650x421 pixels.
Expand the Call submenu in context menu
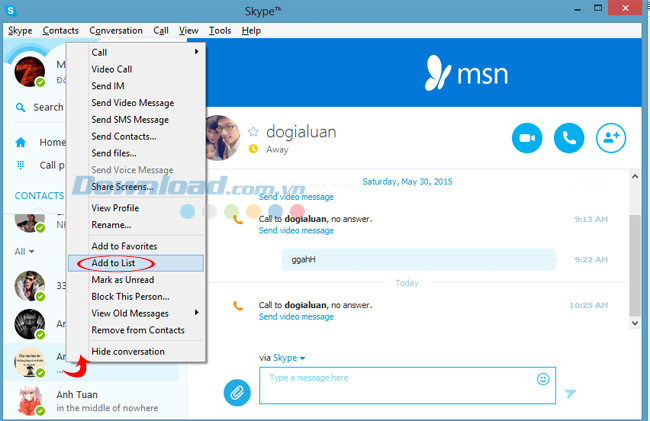pos(136,52)
